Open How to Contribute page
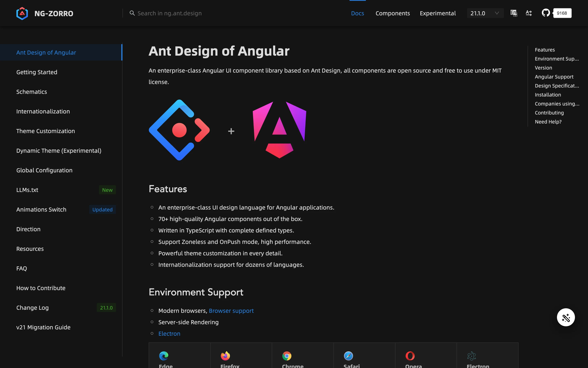Image resolution: width=588 pixels, height=368 pixels. tap(61, 288)
